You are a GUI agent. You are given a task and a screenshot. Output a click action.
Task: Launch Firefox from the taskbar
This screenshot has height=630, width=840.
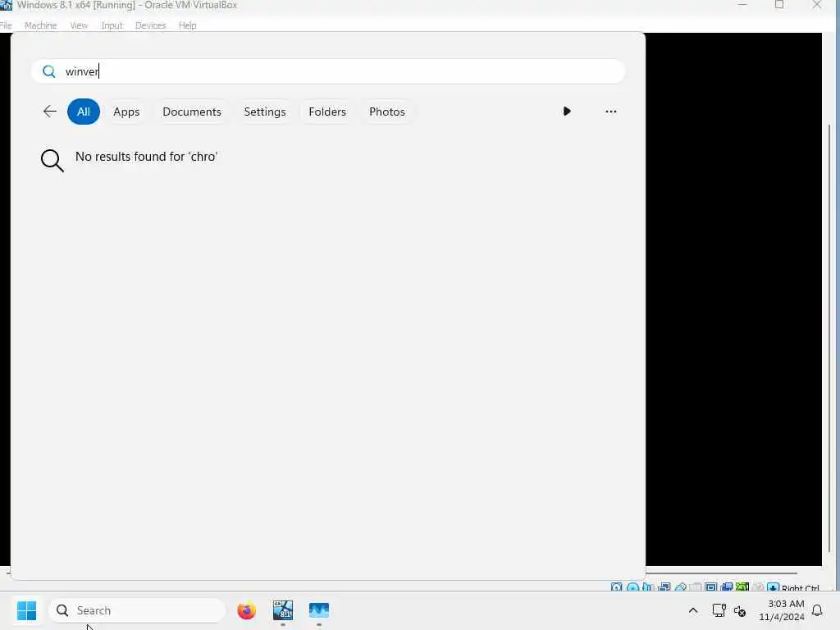[246, 610]
